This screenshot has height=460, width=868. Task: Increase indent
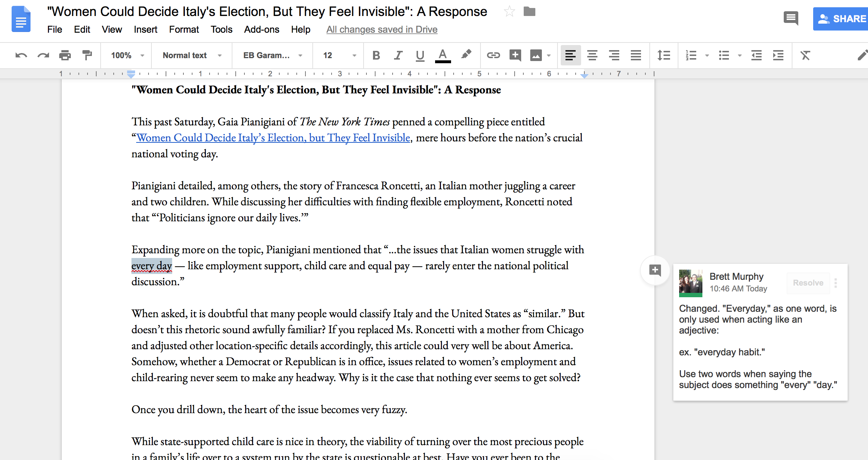778,55
